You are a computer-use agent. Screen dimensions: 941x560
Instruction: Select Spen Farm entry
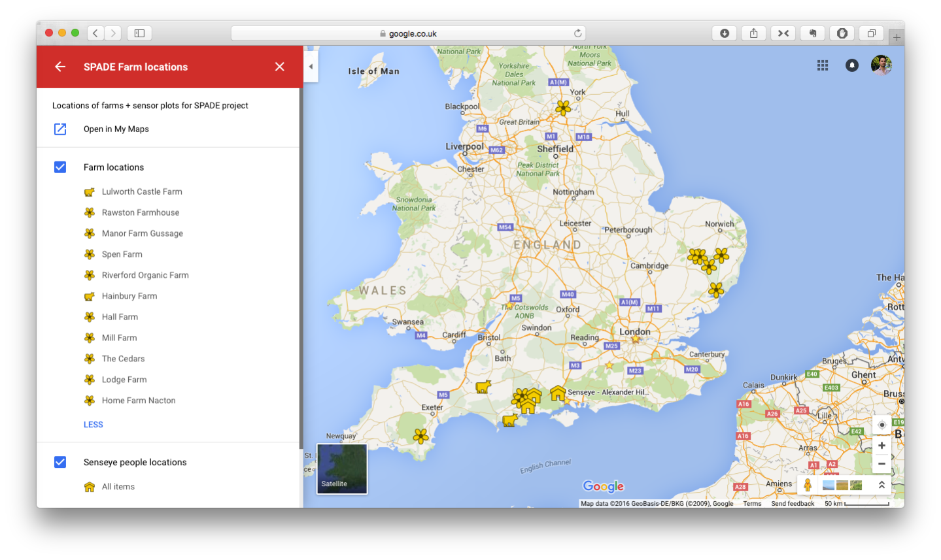click(122, 254)
